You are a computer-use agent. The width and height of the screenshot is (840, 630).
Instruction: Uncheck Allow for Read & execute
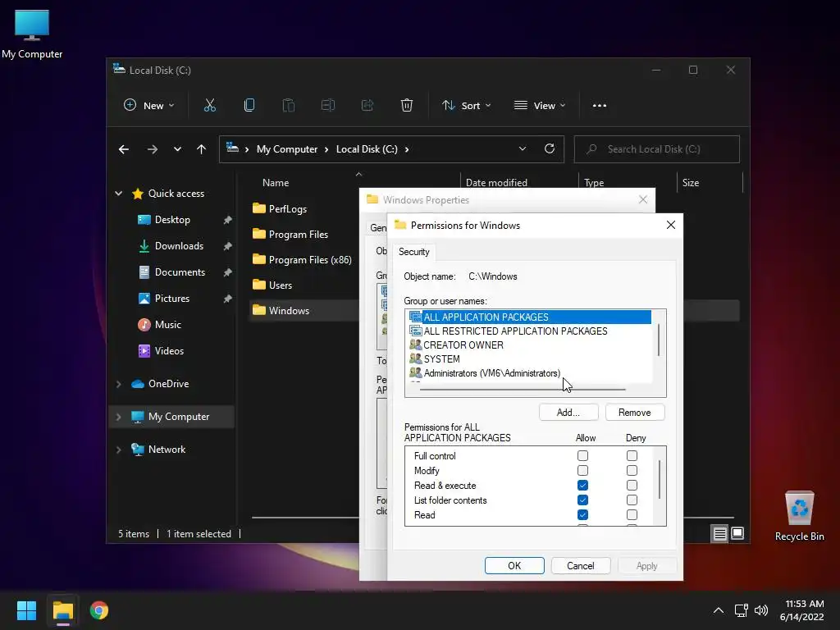click(583, 486)
